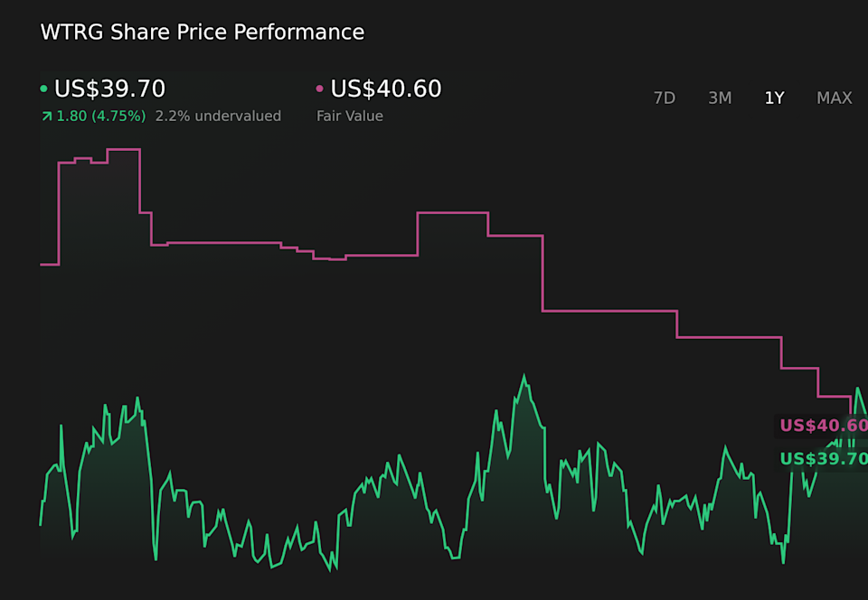This screenshot has height=600, width=868.
Task: Click the WTRG Share Price Performance title
Action: point(203,33)
